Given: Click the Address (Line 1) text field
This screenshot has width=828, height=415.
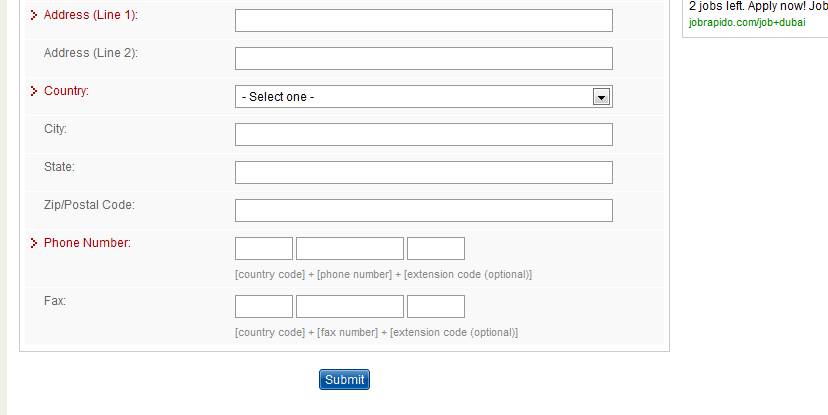Looking at the screenshot, I should [x=423, y=21].
